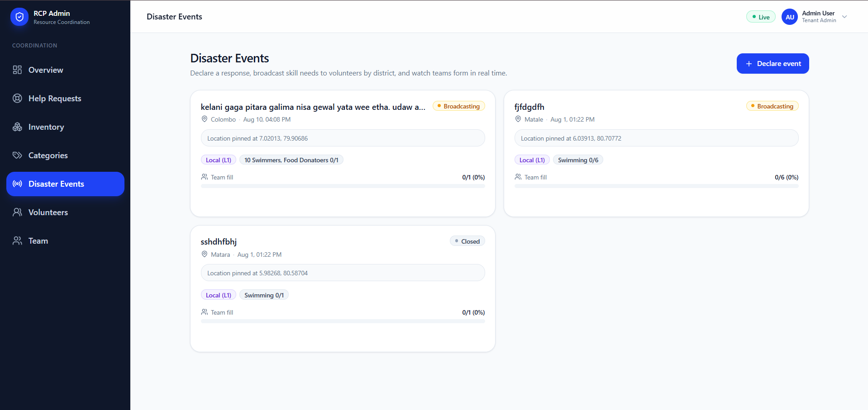Go to Help Requests page
868x410 pixels.
(65, 98)
